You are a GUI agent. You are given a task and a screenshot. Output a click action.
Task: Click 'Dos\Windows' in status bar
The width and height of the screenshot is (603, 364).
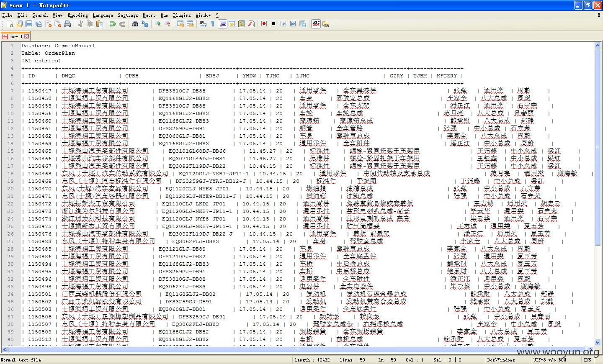tap(501, 360)
